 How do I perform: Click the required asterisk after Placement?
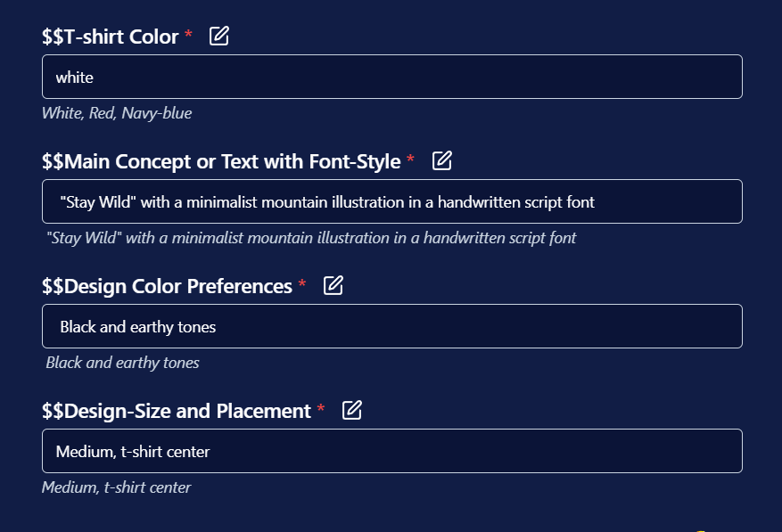(x=321, y=408)
